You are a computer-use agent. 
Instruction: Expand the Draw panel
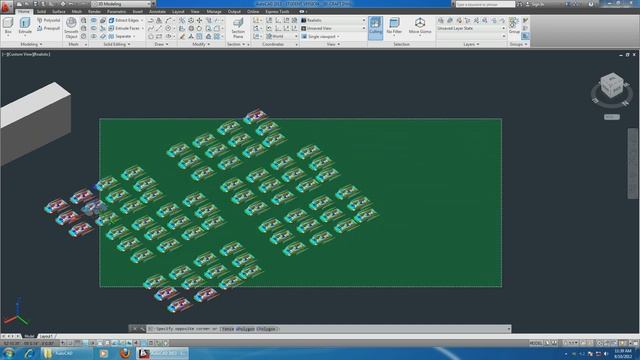pos(161,44)
